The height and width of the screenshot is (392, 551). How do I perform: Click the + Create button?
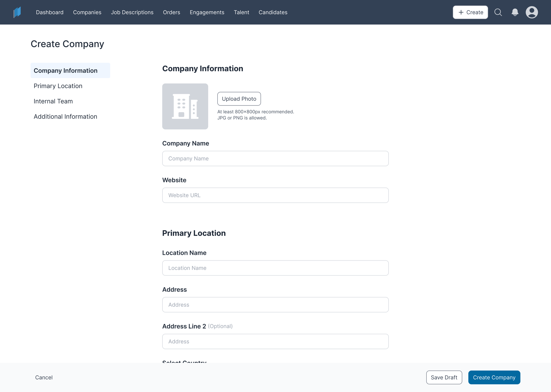coord(470,12)
